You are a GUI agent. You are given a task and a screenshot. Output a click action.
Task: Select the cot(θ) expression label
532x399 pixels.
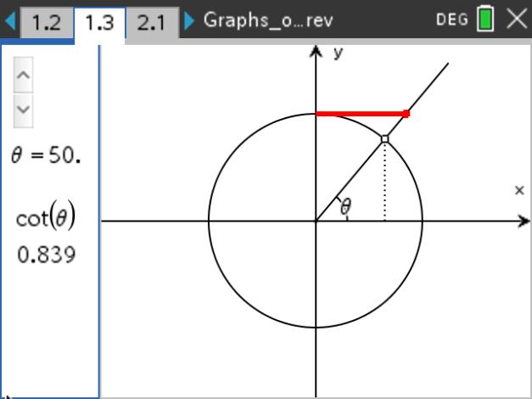pos(46,218)
